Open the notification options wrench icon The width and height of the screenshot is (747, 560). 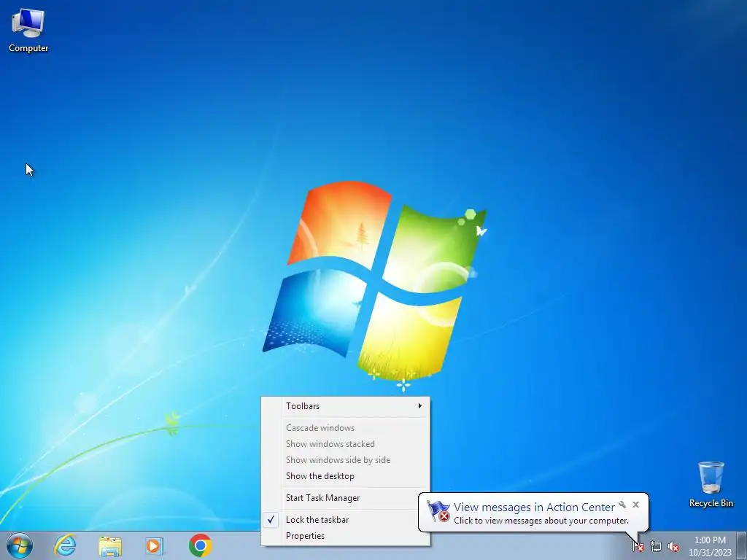(622, 505)
